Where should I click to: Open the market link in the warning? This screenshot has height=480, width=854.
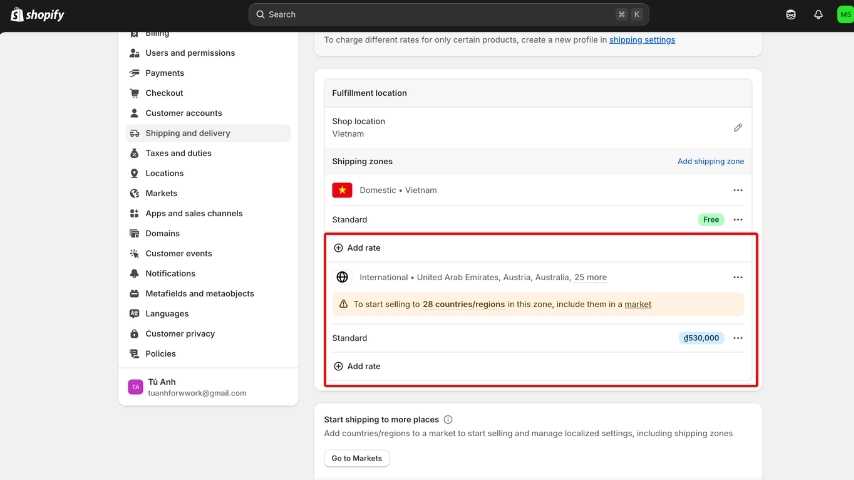[637, 305]
